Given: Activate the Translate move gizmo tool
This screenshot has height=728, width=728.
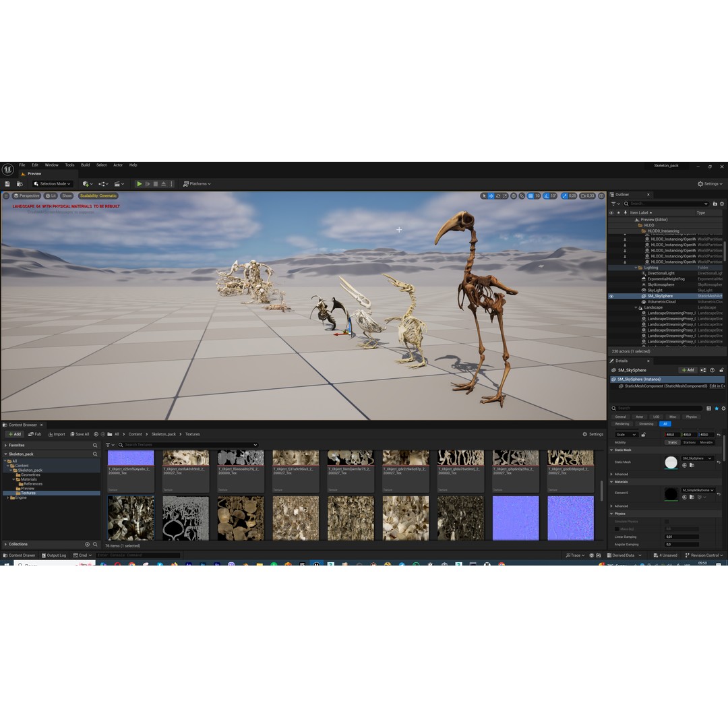Looking at the screenshot, I should pyautogui.click(x=491, y=196).
